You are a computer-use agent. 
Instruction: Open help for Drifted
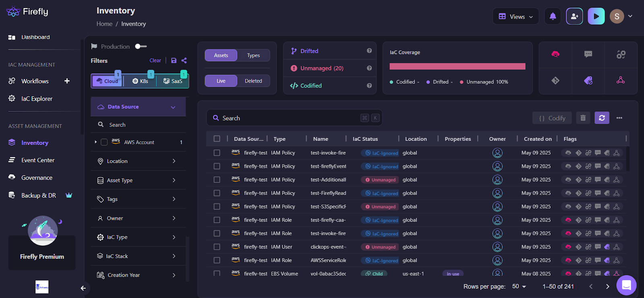(x=369, y=51)
